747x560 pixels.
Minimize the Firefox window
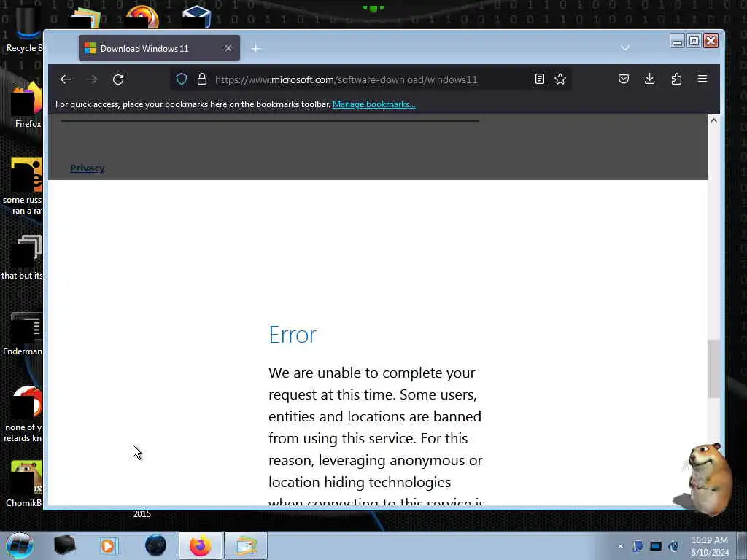[x=677, y=41]
